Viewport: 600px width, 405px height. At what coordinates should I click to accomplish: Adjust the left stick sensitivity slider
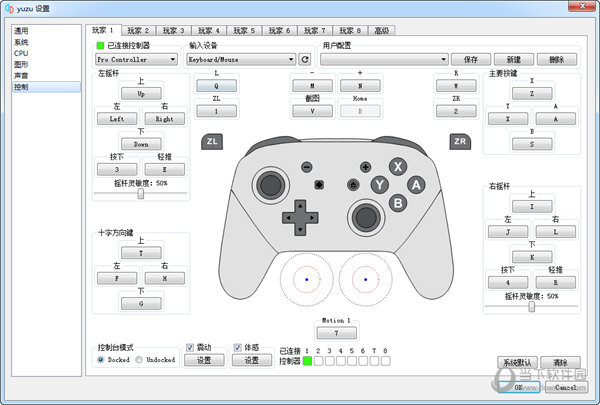140,194
